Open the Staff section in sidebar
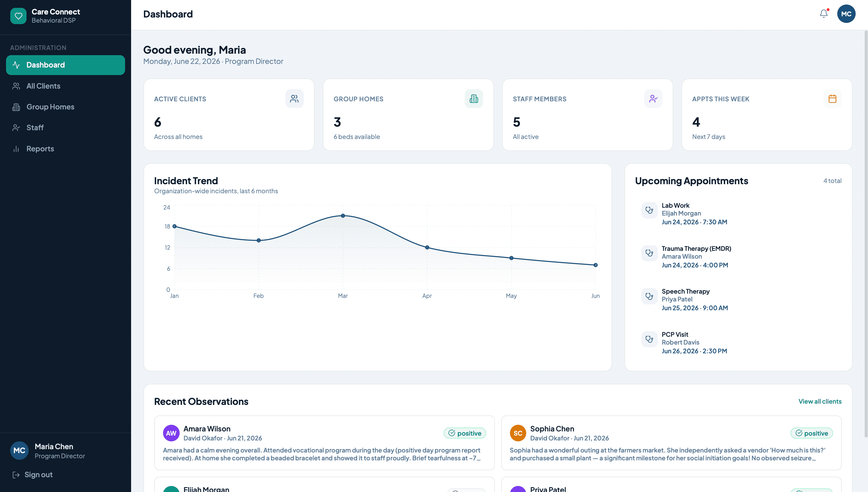Viewport: 868px width, 492px height. point(65,128)
